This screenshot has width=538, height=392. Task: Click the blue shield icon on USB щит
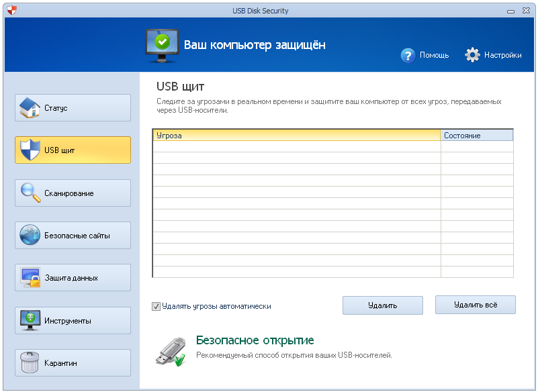(30, 150)
